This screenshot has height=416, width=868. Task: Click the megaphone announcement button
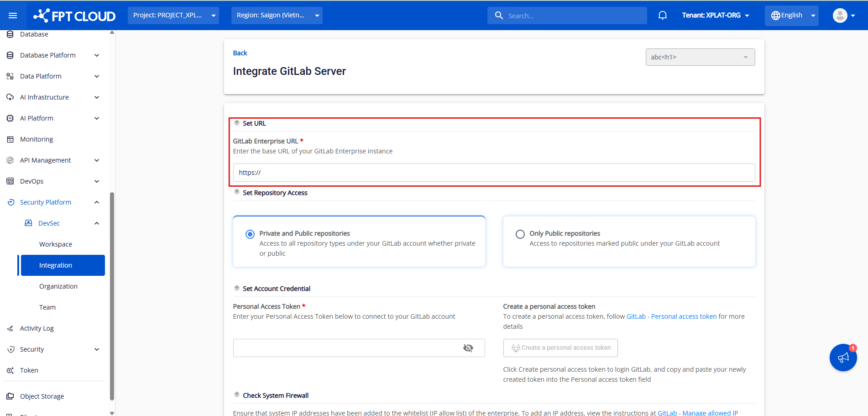(843, 358)
